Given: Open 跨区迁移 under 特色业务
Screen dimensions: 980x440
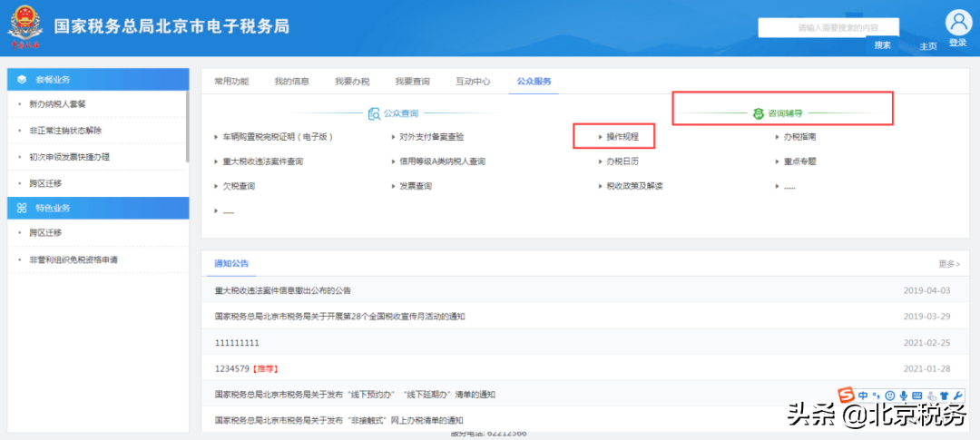Looking at the screenshot, I should tap(45, 232).
